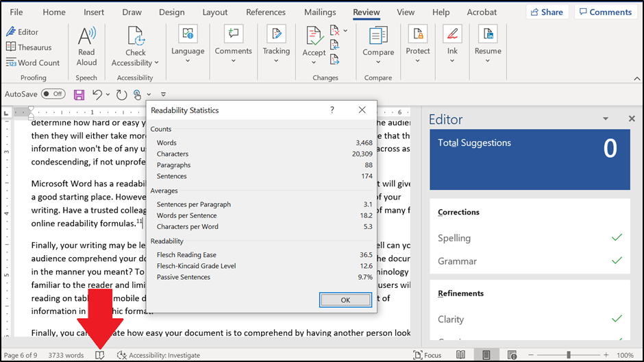644x362 pixels.
Task: Switch to Read Mode view
Action: click(461, 354)
